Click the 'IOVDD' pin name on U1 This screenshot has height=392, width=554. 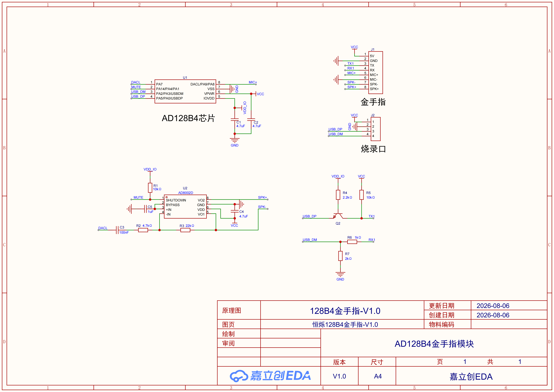click(209, 98)
